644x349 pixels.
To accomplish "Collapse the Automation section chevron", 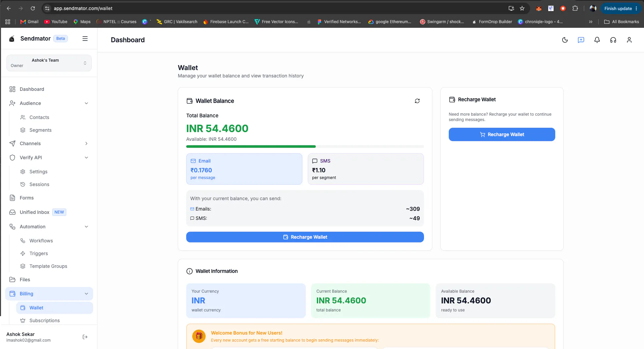I will (x=86, y=227).
